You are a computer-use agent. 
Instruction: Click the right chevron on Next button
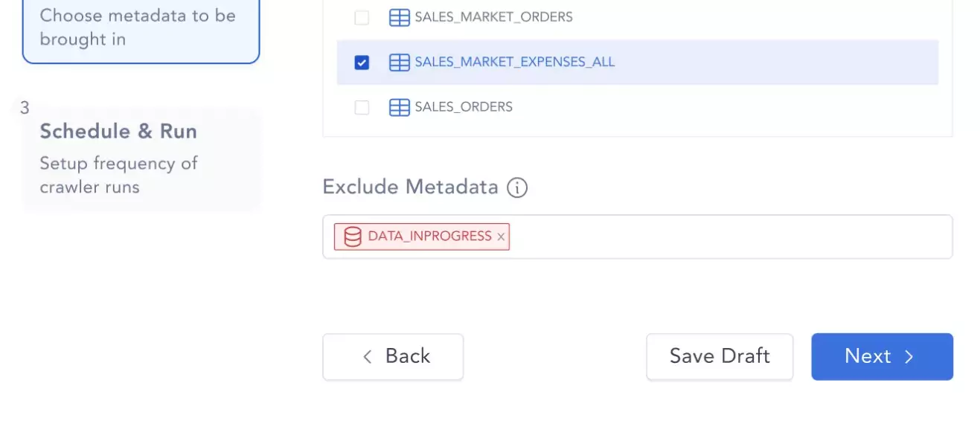[909, 357]
